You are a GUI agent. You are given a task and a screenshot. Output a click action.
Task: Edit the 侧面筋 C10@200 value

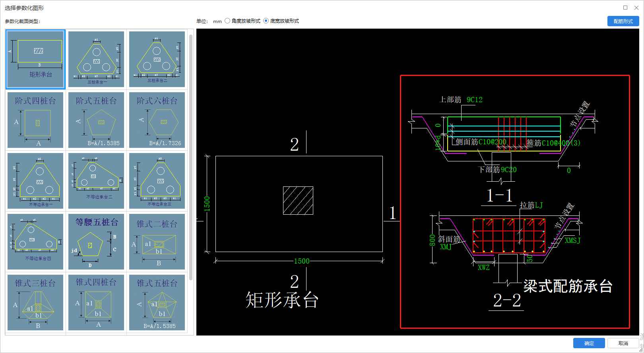pos(493,142)
